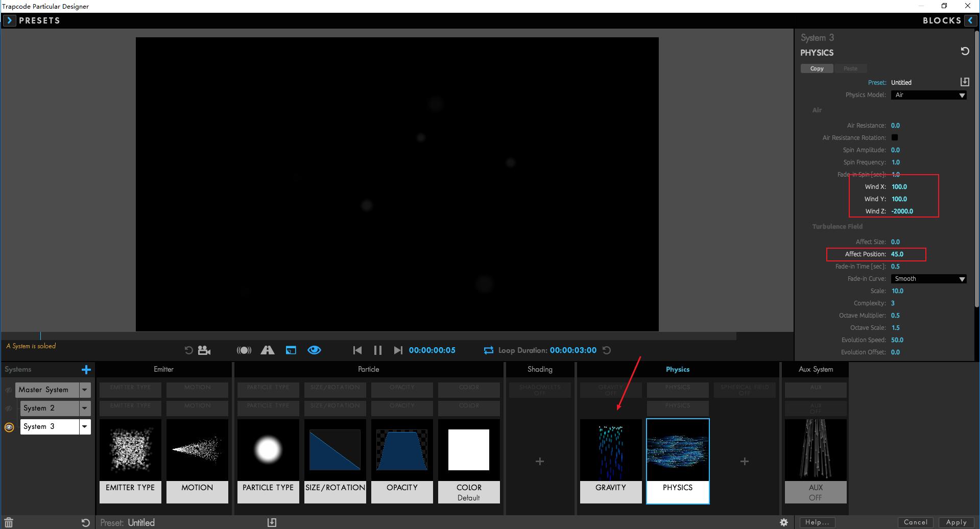This screenshot has height=529, width=980.
Task: Click the Shading section header
Action: pyautogui.click(x=540, y=369)
